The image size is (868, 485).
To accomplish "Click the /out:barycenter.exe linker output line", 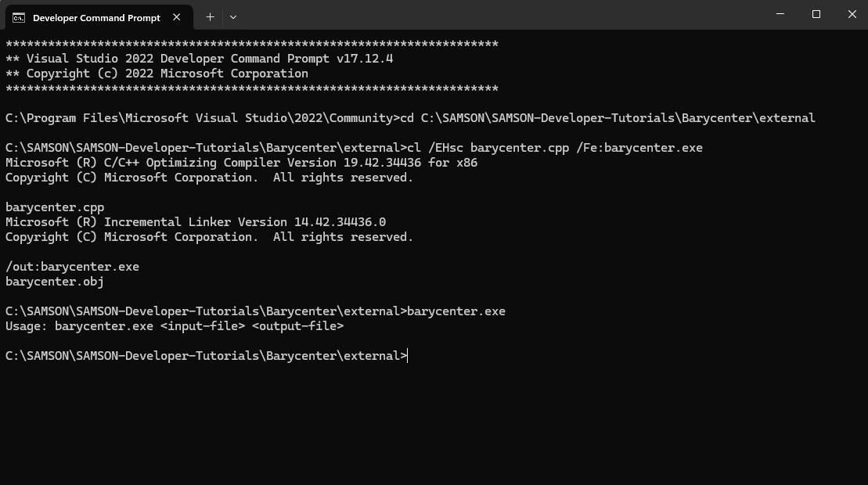I will tap(72, 266).
